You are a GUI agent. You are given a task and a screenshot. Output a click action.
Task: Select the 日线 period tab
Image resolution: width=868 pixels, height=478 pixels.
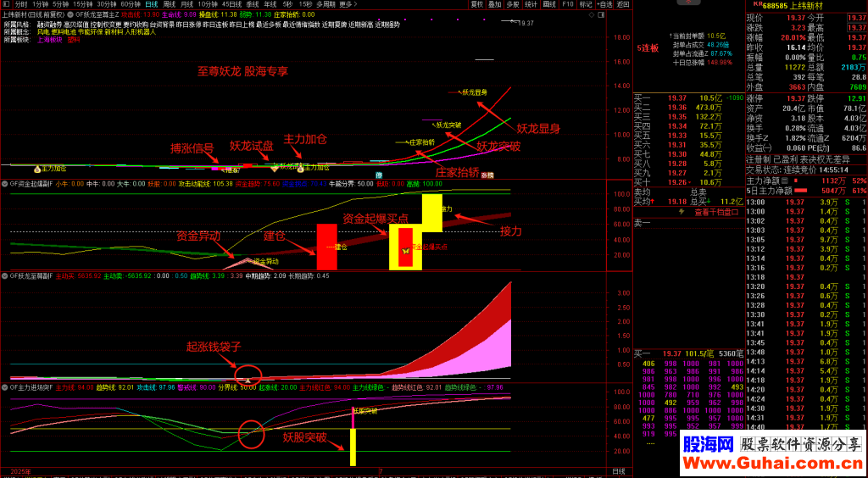tap(151, 4)
